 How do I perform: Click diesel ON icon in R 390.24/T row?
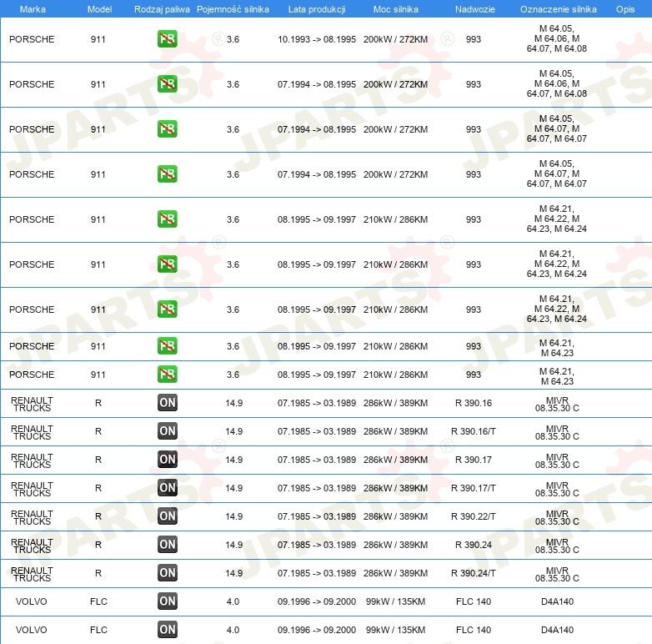167,572
